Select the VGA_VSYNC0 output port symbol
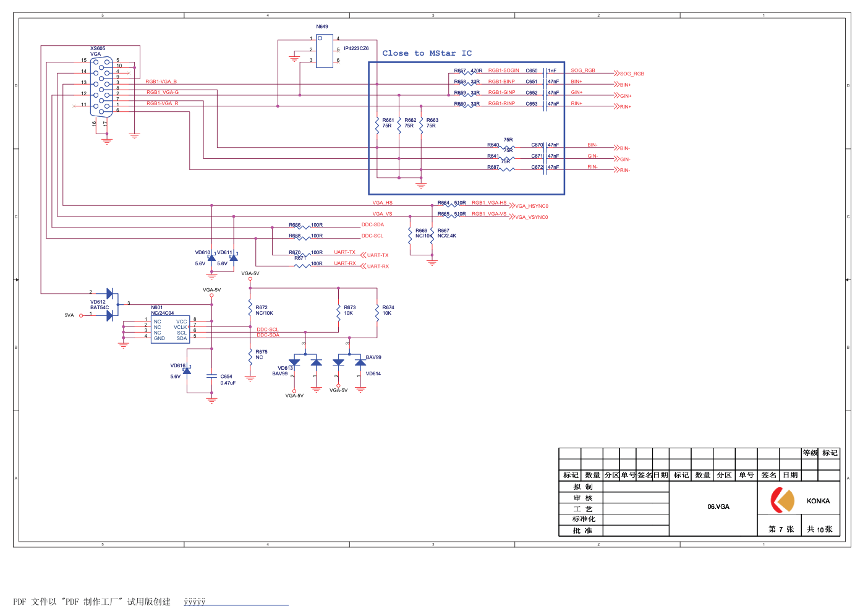This screenshot has width=868, height=614. pos(512,217)
